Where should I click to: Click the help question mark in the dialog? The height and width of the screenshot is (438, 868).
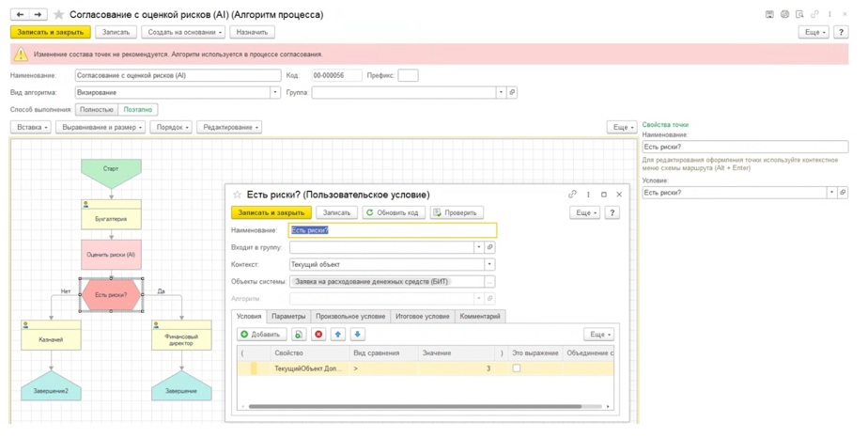click(612, 212)
